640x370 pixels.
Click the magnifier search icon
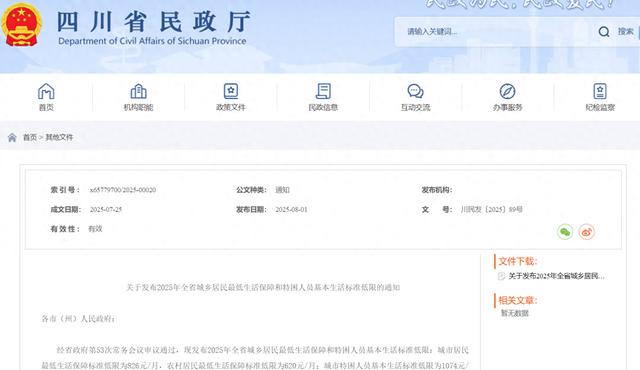tap(604, 32)
